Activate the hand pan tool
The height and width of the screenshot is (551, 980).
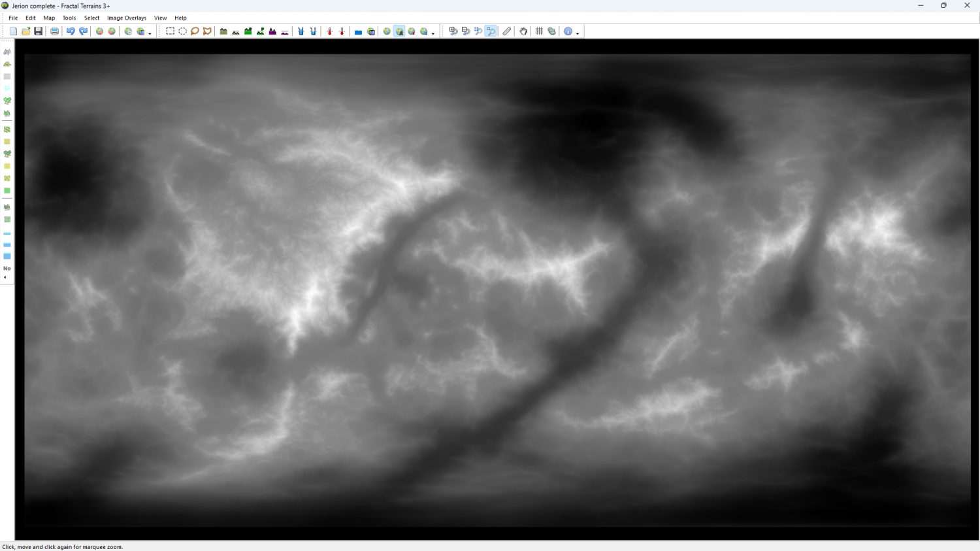[x=523, y=31]
